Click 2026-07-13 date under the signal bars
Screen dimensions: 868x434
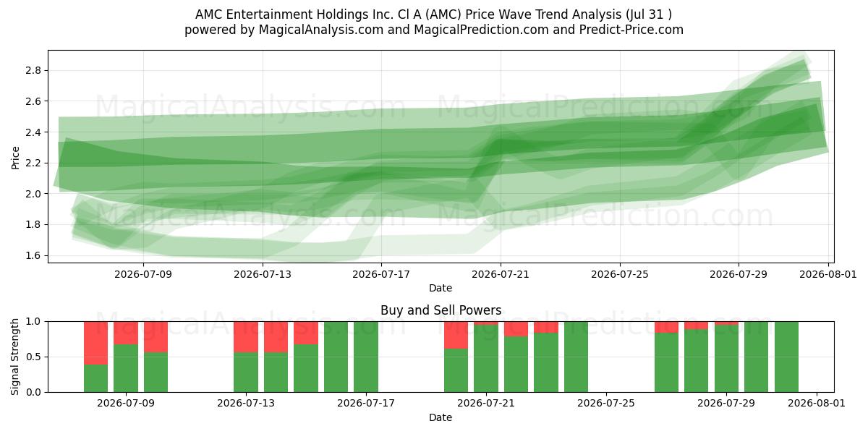coord(247,404)
